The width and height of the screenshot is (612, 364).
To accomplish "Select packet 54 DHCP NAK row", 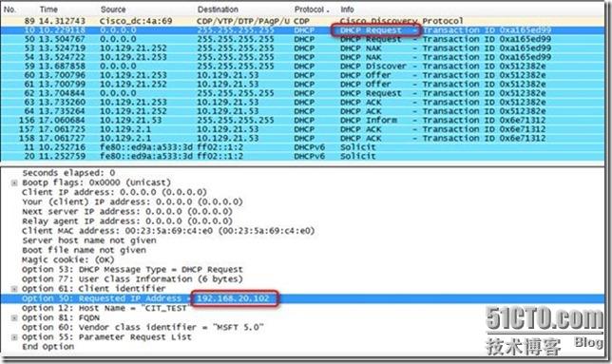I will point(302,57).
